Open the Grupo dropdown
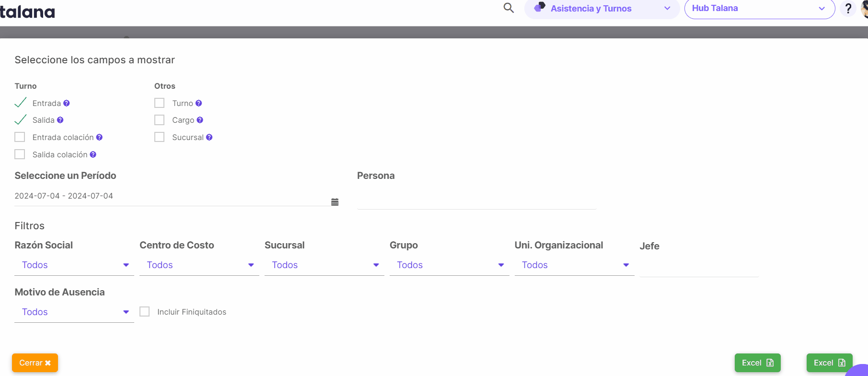The width and height of the screenshot is (868, 376). click(x=450, y=265)
